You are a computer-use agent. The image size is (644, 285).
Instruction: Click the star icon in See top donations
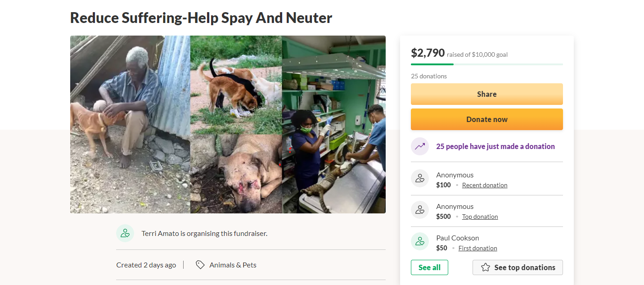(x=486, y=267)
